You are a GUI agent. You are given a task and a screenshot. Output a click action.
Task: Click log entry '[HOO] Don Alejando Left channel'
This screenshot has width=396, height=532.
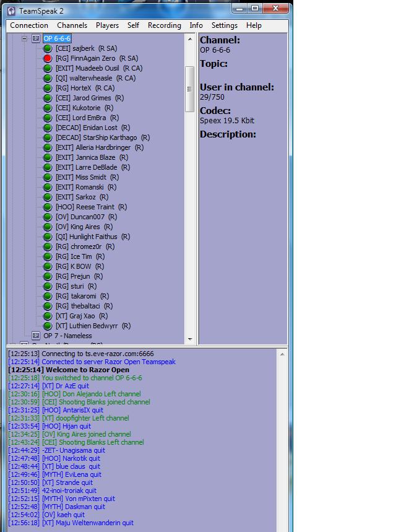[x=75, y=394]
